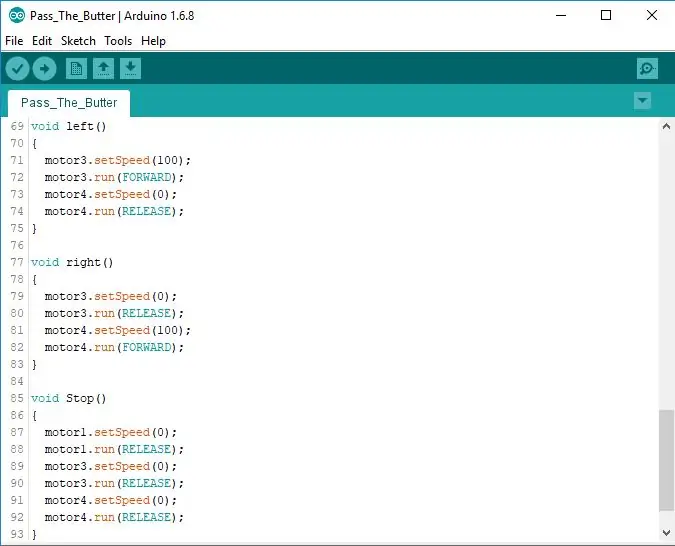The image size is (675, 546).
Task: Click line 72 'motor3.run(FORWARD);'
Action: click(x=114, y=177)
